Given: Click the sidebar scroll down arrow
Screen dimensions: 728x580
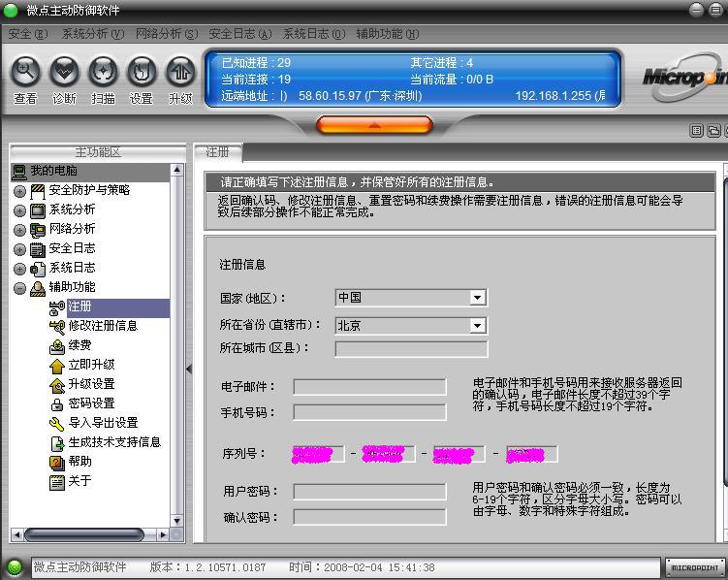Looking at the screenshot, I should coord(176,521).
